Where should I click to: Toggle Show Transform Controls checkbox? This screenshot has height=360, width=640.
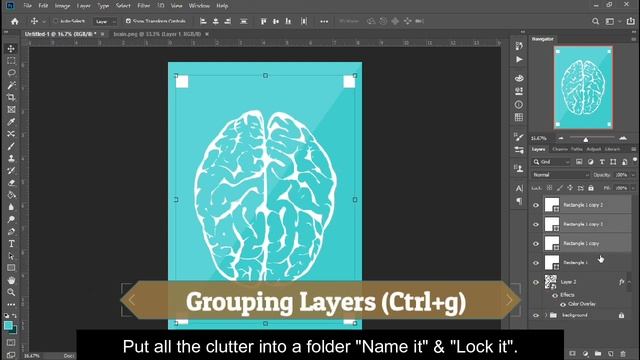tap(128, 21)
